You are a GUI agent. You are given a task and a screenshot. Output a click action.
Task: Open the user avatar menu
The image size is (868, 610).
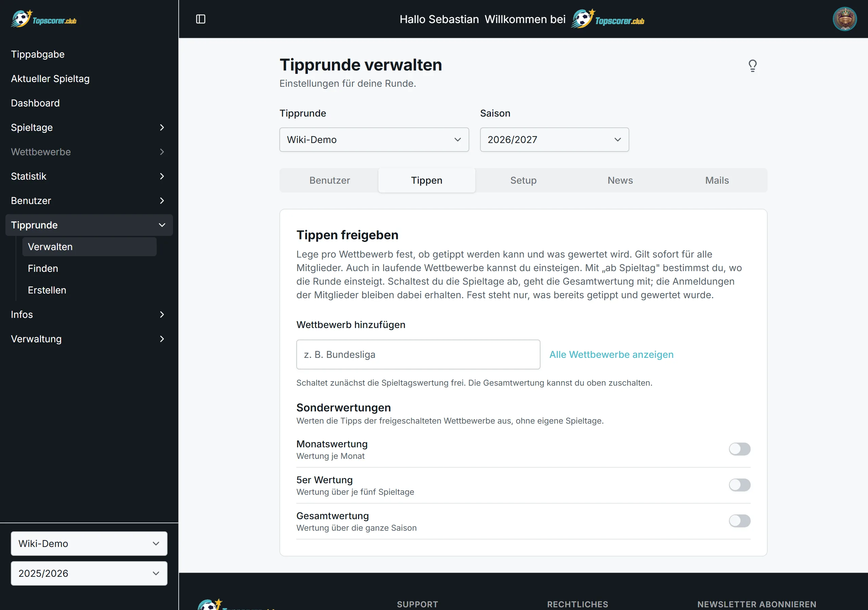coord(845,19)
